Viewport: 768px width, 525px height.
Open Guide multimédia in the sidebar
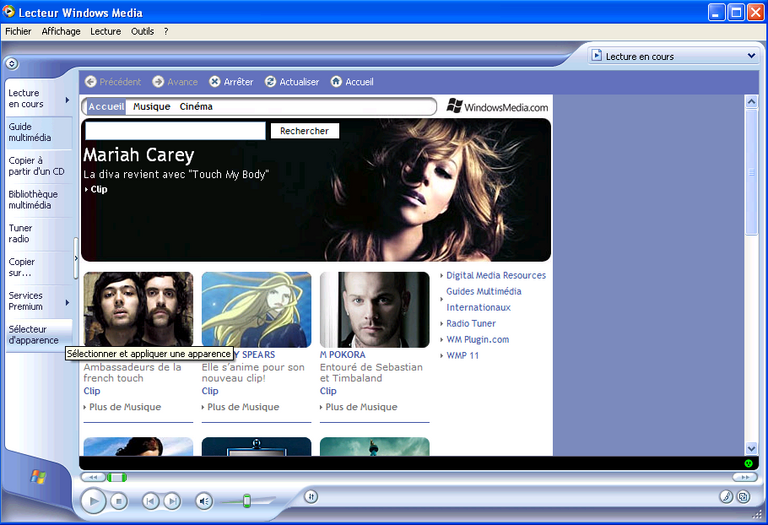pos(39,132)
